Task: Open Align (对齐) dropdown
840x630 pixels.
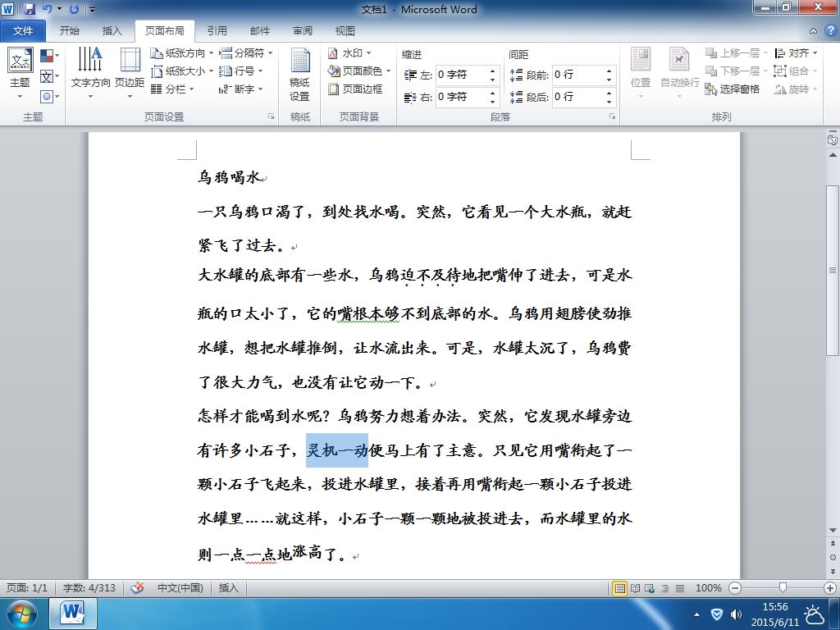Action: [796, 53]
